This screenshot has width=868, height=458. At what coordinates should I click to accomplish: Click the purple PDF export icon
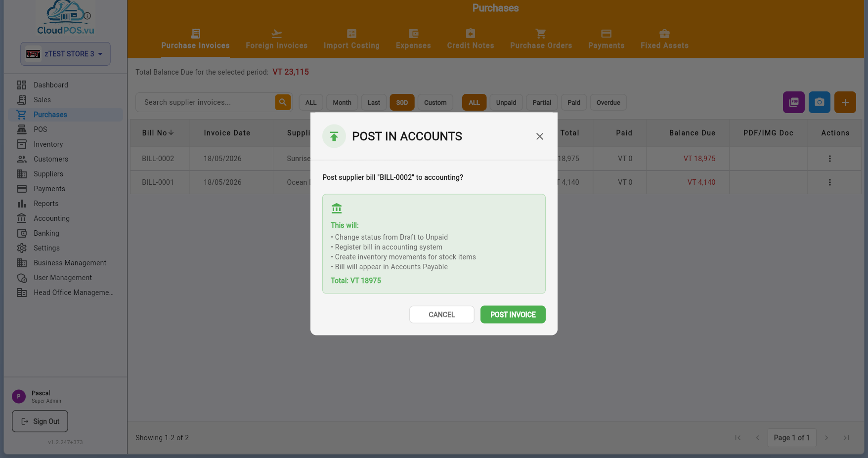tap(794, 102)
